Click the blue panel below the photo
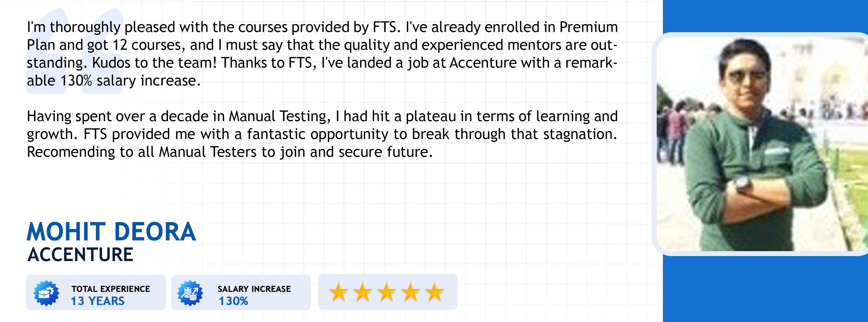 765,289
